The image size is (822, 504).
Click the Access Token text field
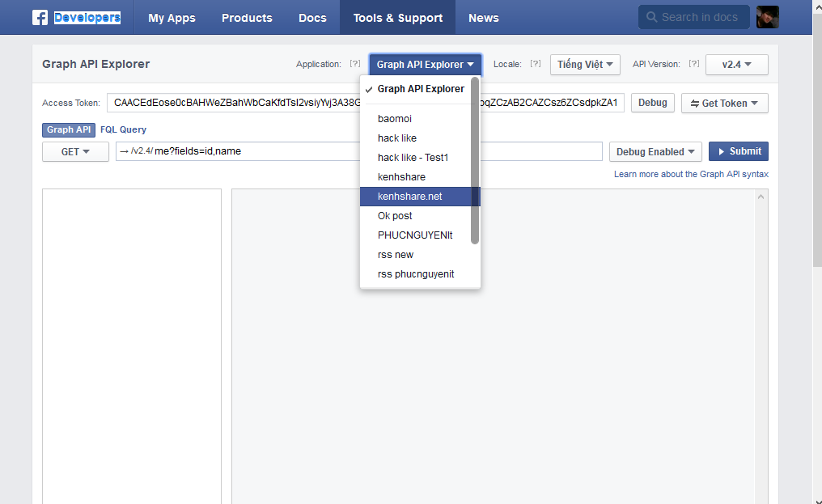[366, 103]
